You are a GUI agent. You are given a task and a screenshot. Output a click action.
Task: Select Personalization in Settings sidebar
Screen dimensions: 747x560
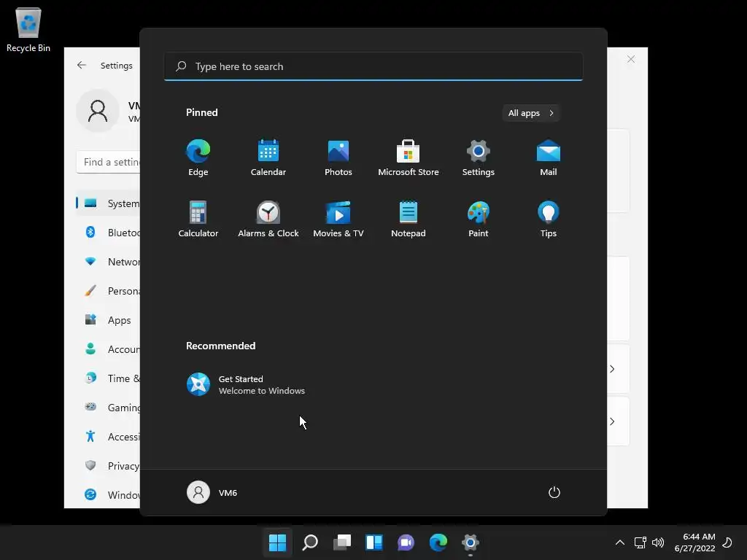click(x=109, y=291)
